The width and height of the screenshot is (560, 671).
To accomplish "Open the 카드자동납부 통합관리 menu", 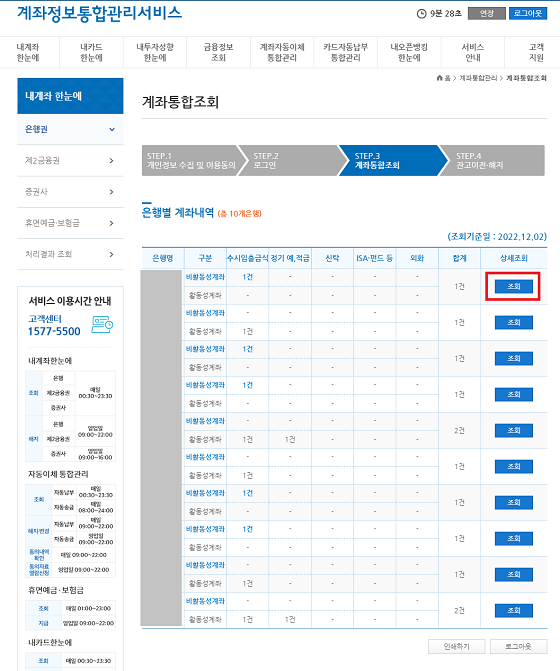I will pos(346,52).
